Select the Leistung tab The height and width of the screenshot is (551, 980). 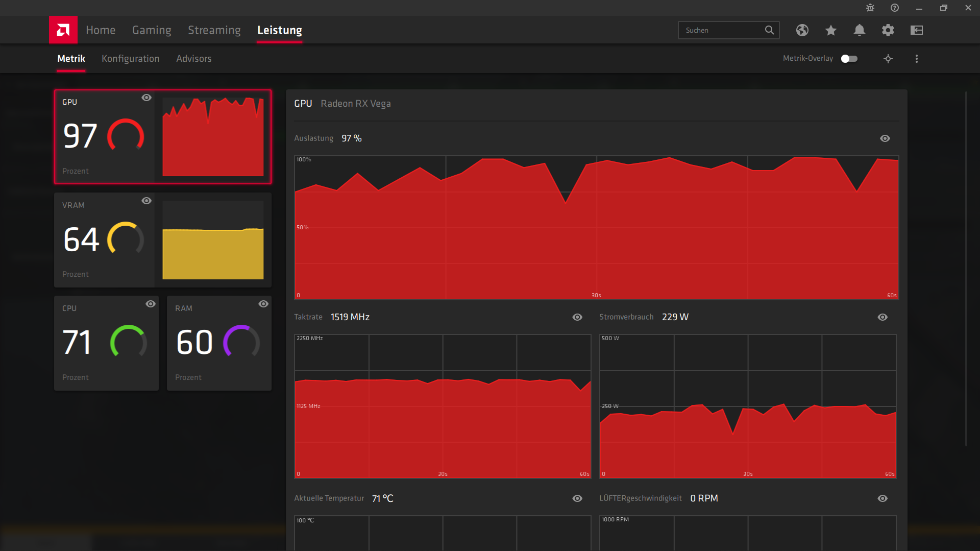tap(280, 30)
